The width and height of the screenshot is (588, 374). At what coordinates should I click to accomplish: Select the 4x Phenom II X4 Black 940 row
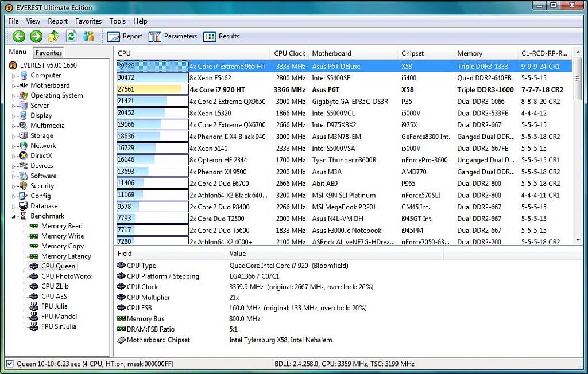(x=344, y=137)
